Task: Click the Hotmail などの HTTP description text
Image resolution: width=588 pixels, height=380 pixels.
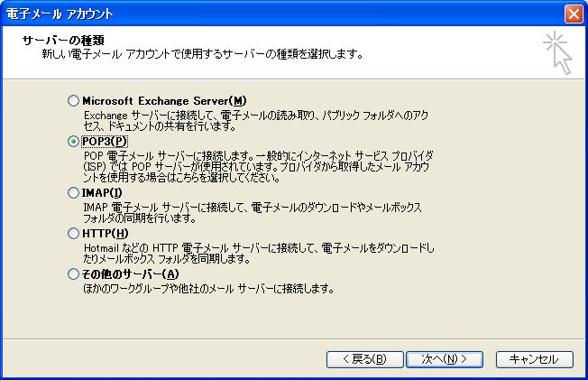Action: point(259,253)
